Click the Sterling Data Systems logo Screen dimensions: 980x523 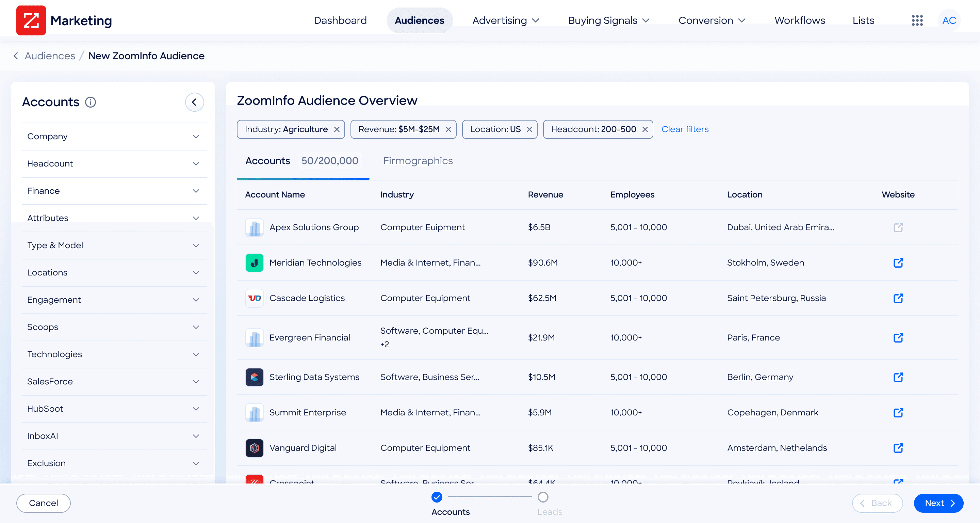[x=255, y=377]
